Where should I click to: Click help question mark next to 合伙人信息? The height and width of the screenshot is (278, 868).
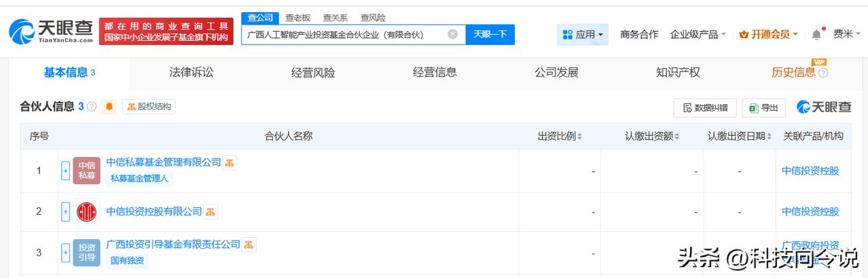pos(92,107)
